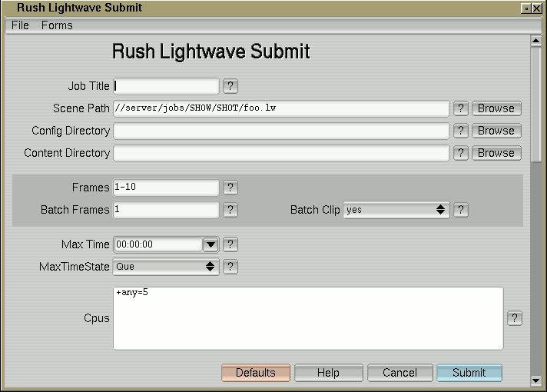
Task: Show help for MaxTimeState
Action: 230,267
